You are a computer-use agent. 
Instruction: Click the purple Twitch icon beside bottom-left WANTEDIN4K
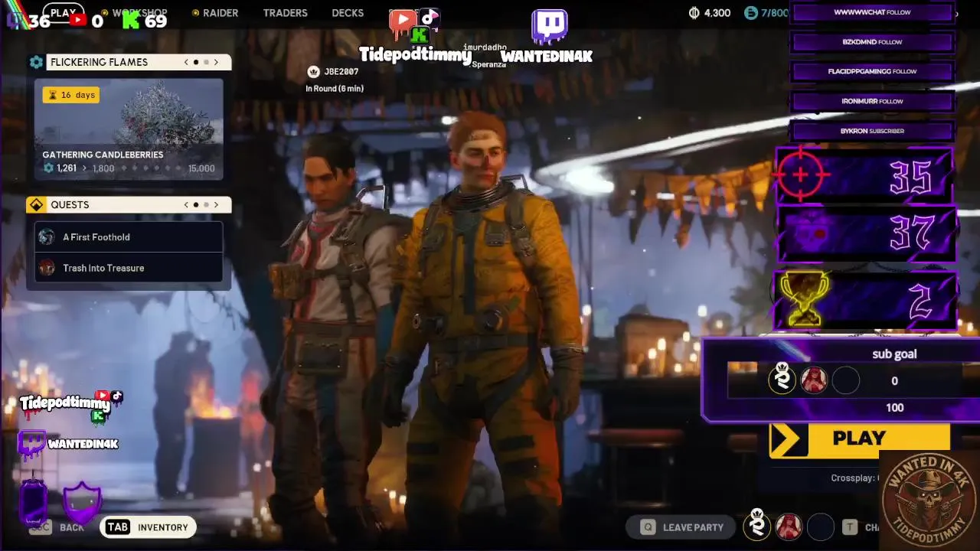[x=31, y=444]
